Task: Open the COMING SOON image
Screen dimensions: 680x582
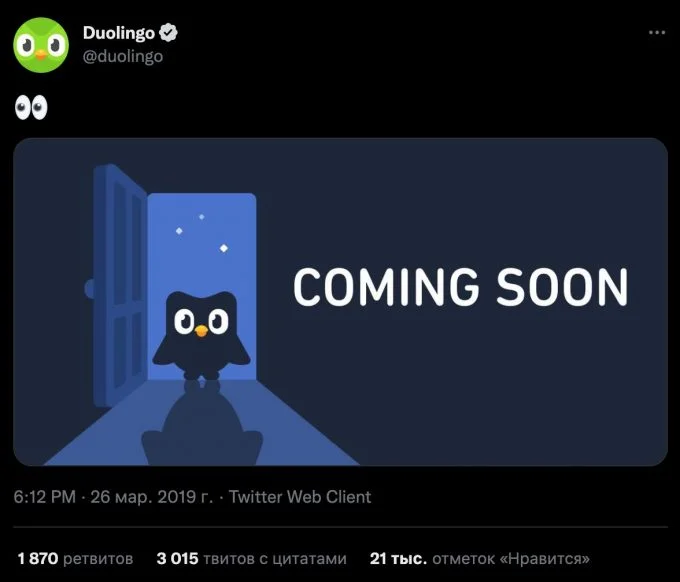Action: point(340,302)
